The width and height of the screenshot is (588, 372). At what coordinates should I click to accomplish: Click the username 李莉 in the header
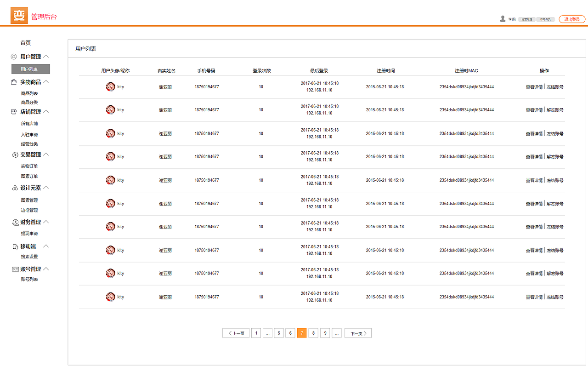512,19
